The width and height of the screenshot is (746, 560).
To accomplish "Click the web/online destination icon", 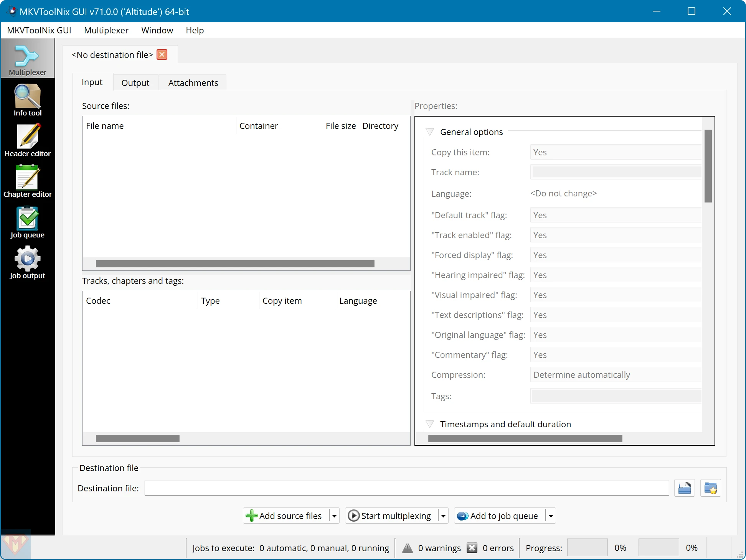I will tap(711, 488).
